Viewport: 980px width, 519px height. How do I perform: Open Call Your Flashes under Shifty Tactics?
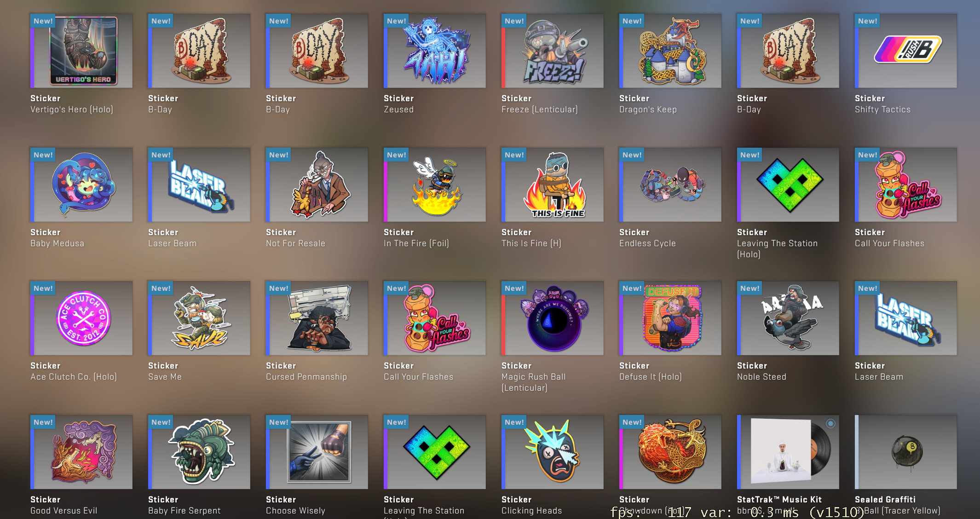tap(906, 185)
